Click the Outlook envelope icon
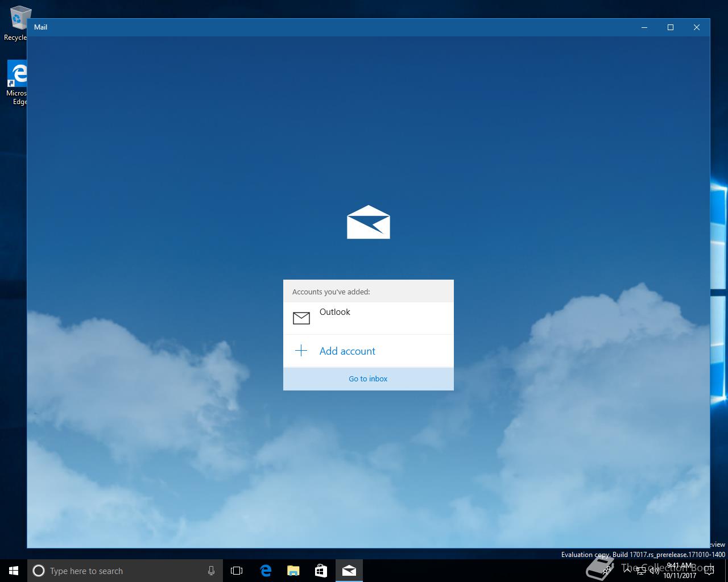 [x=301, y=318]
